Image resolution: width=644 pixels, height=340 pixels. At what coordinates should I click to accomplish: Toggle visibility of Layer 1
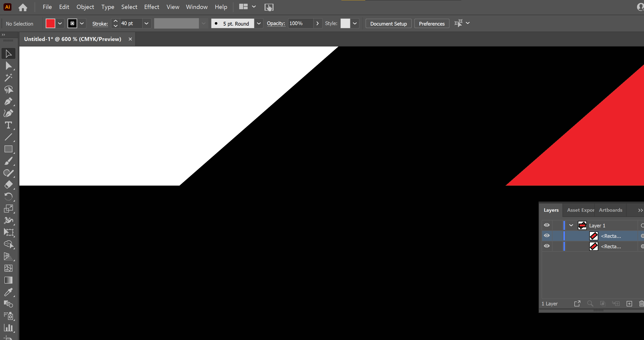click(547, 225)
